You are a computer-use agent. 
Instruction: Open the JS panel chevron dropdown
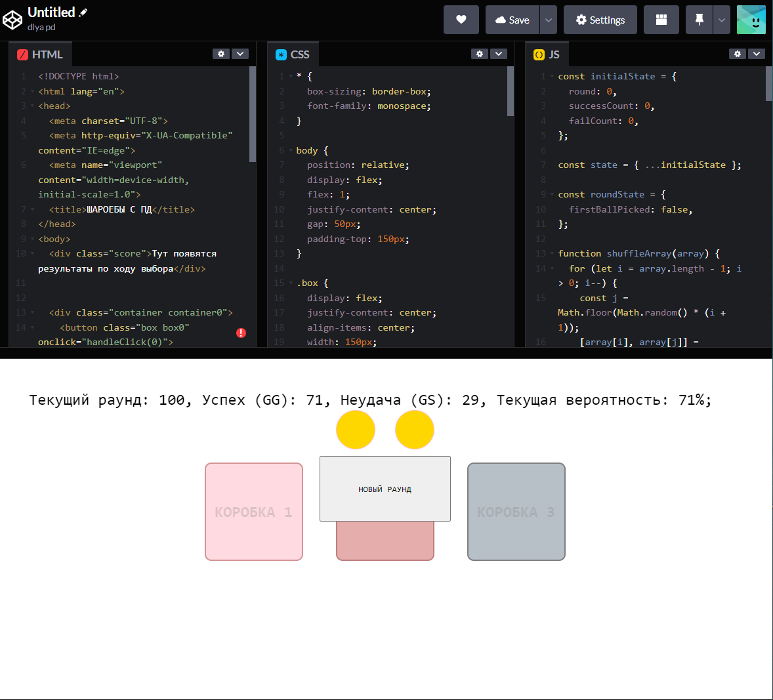pyautogui.click(x=757, y=54)
